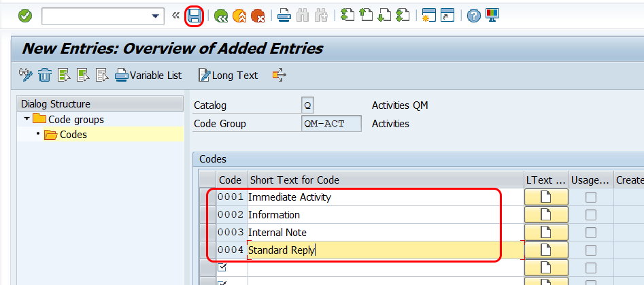Click the Long Text button
Image resolution: width=644 pixels, height=285 pixels.
tap(228, 76)
